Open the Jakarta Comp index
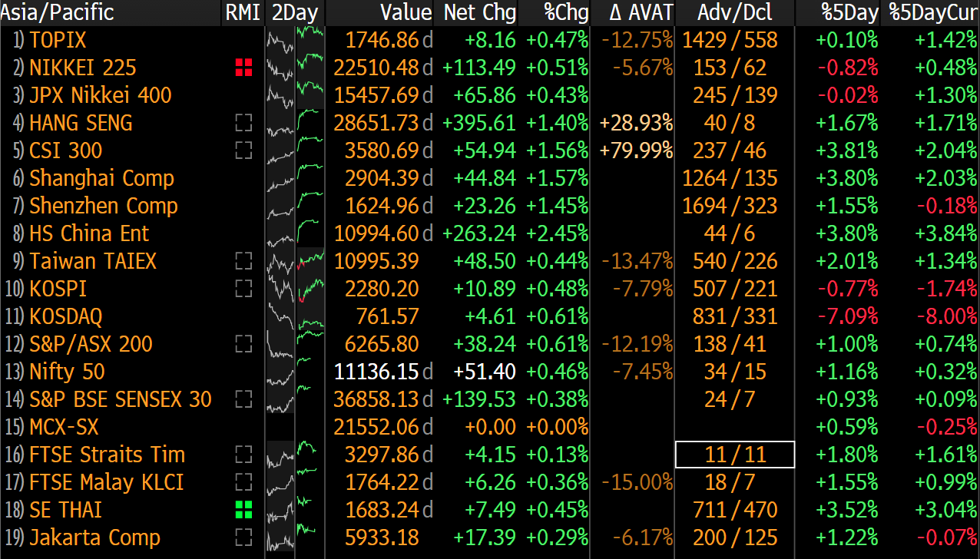The height and width of the screenshot is (559, 980). (x=95, y=537)
